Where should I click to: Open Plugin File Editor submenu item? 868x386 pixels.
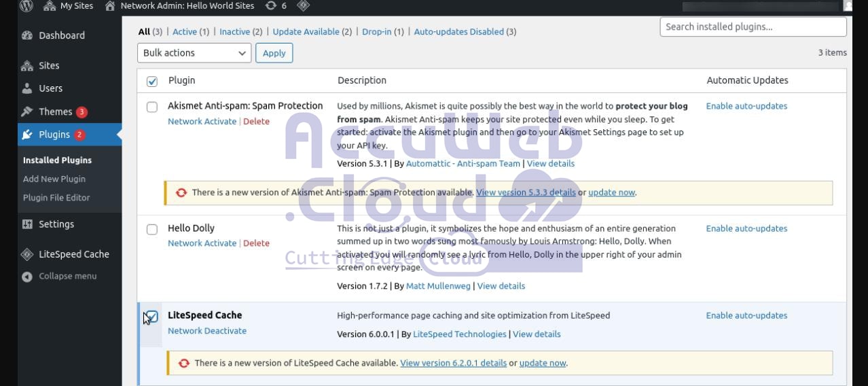56,198
